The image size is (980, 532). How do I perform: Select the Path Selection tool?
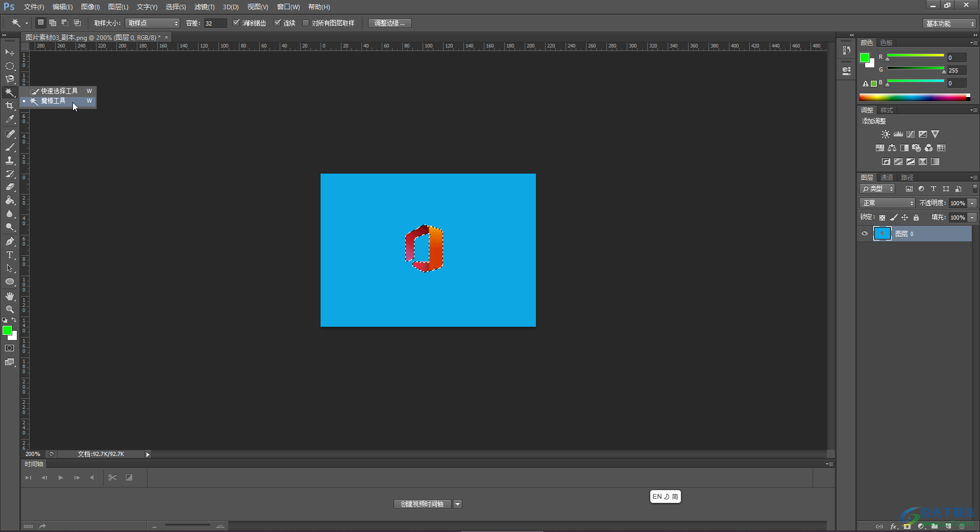[10, 268]
